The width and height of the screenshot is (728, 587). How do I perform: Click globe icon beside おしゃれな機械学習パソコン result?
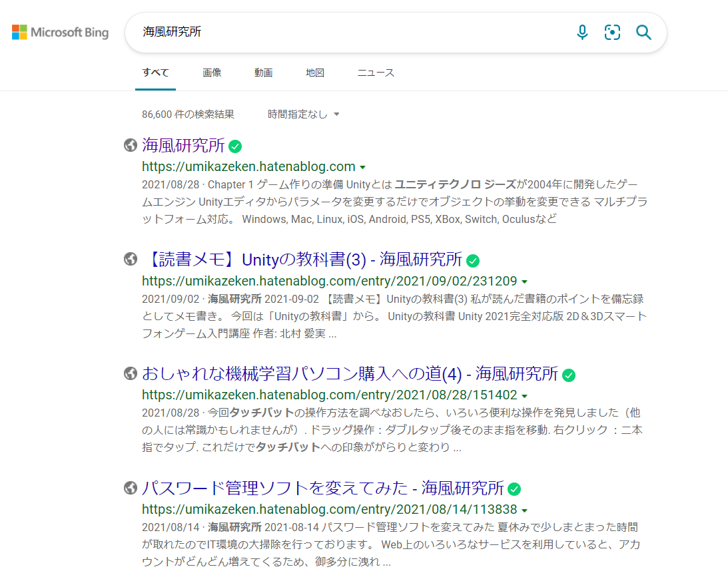click(x=131, y=373)
